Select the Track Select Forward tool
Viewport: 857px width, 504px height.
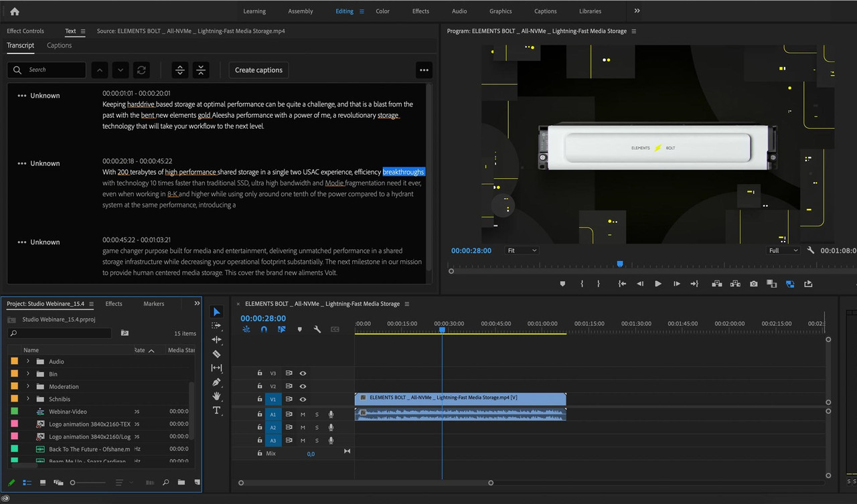[x=216, y=325]
